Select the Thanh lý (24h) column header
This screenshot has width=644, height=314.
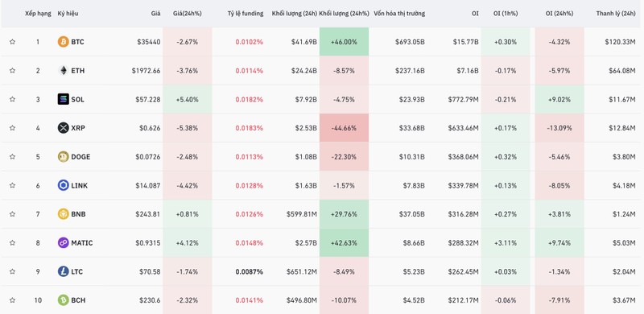616,14
